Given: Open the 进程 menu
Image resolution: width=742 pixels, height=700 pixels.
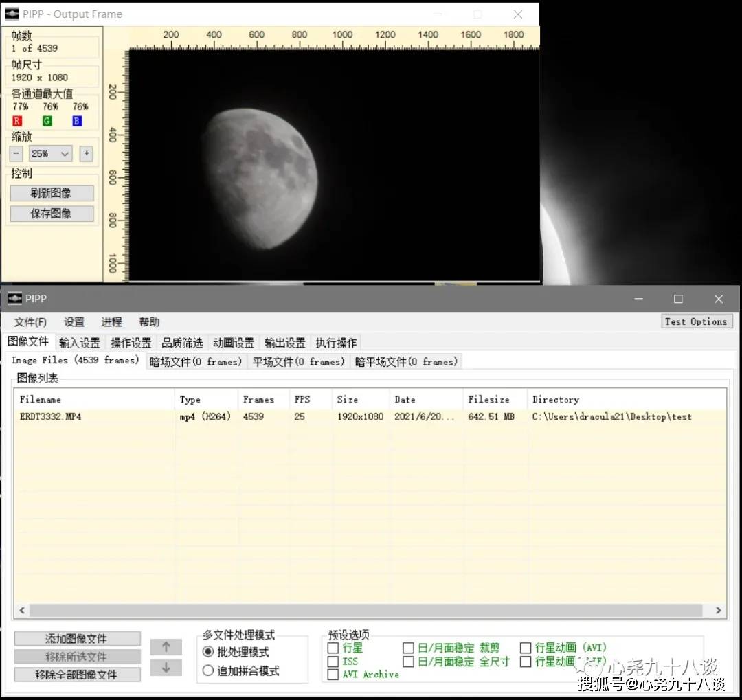Looking at the screenshot, I should tap(112, 322).
